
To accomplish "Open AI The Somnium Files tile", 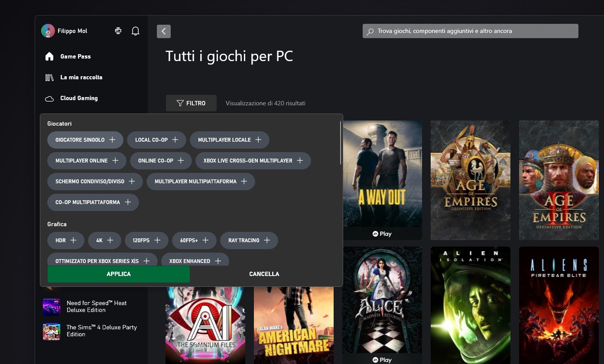I will click(205, 325).
